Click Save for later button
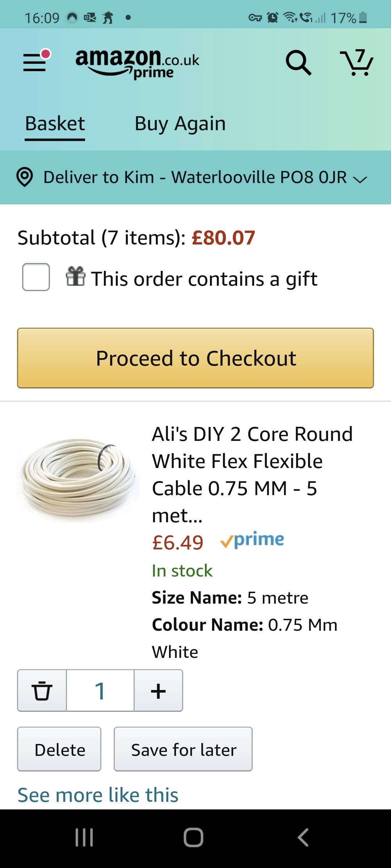 (183, 749)
